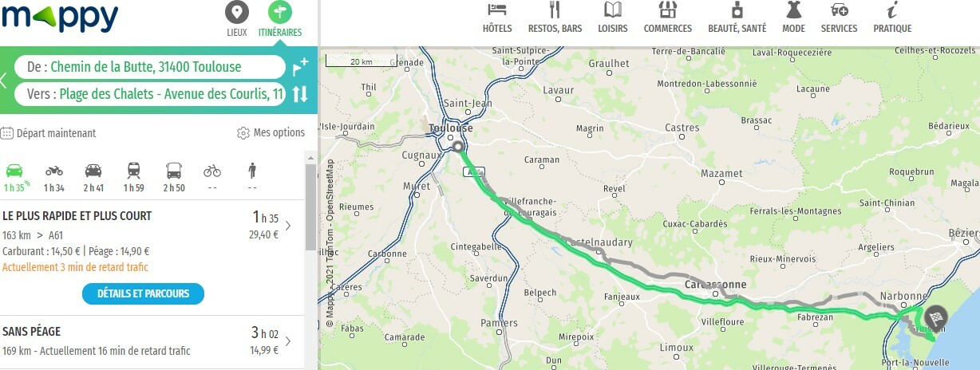Open the Restos, Bars category
Screen dimensions: 980x370
[x=555, y=18]
